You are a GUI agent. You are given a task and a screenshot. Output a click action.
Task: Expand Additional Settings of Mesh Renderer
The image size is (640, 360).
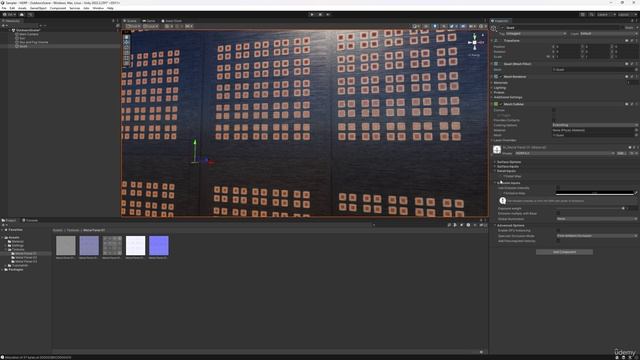(x=507, y=97)
